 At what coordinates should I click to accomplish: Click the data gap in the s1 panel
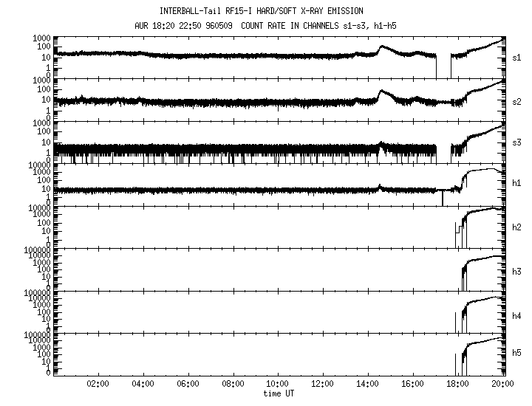coord(443,66)
